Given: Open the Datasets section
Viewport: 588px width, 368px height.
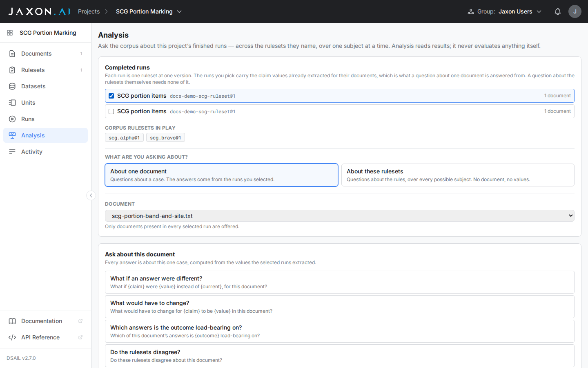Looking at the screenshot, I should [45, 86].
